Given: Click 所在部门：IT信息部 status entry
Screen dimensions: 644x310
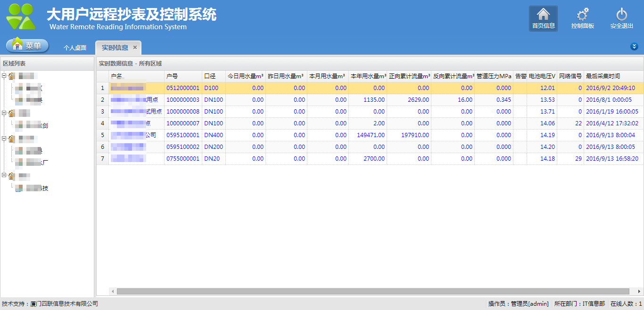Looking at the screenshot, I should coord(579,304).
